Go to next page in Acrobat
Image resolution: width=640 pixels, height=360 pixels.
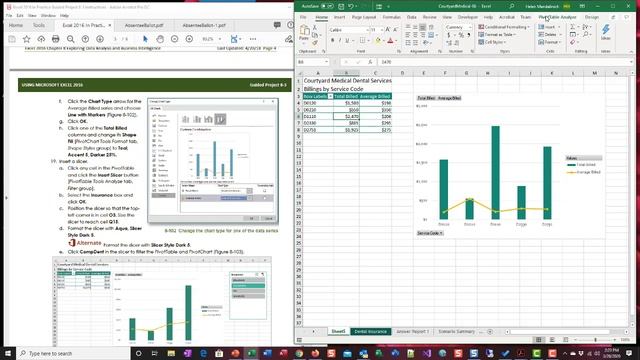click(100, 39)
